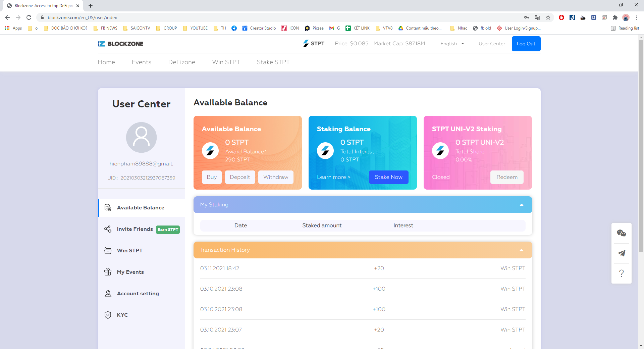Open Win STPT in the top navigation
Screen dimensions: 644x349
click(x=226, y=62)
